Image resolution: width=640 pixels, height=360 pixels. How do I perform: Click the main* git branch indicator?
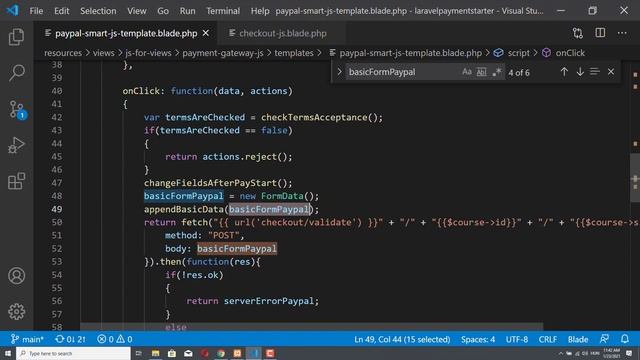[x=27, y=339]
